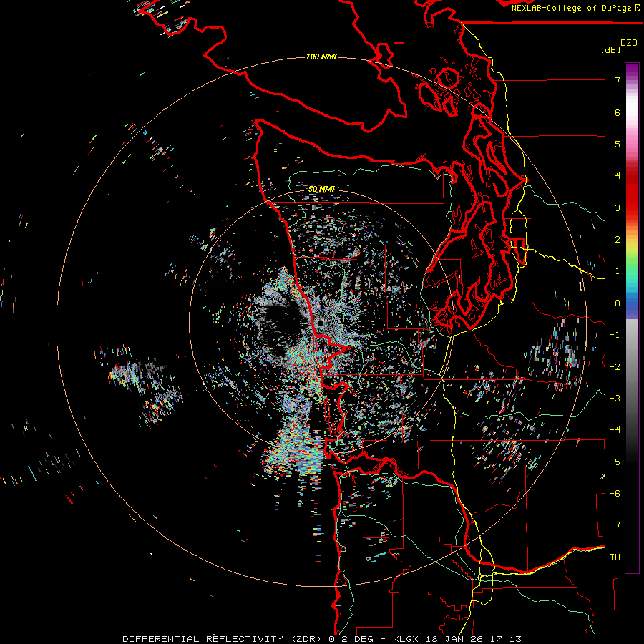644x644 pixels.
Task: Click the 5 value on color scale
Action: coord(618,144)
